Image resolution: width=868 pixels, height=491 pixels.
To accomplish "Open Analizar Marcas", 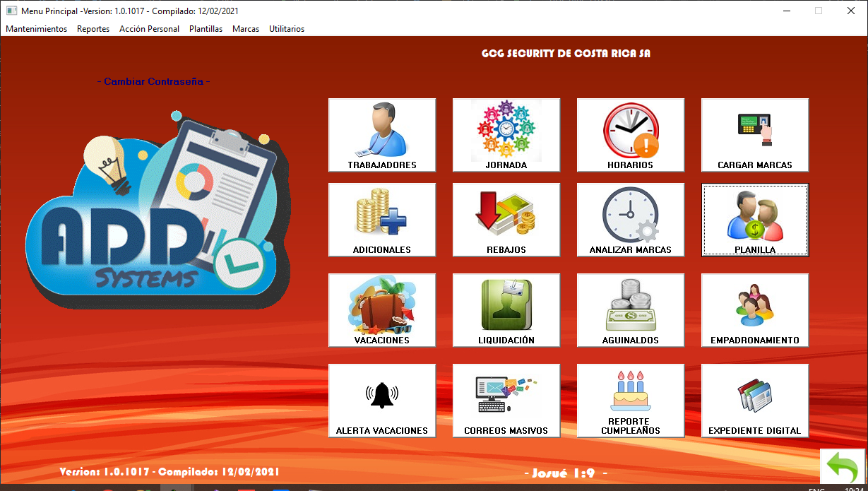I will click(631, 220).
